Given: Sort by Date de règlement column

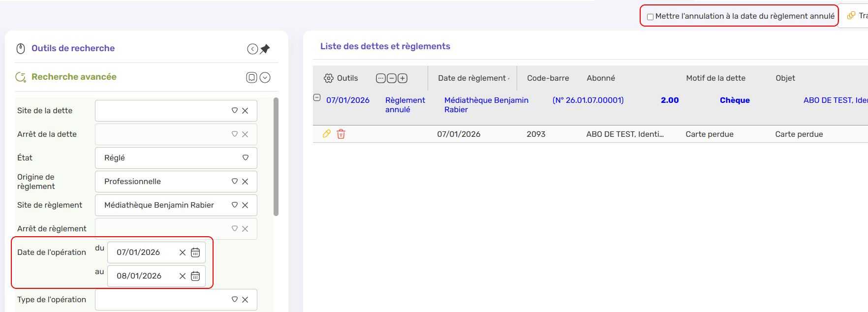Looking at the screenshot, I should tap(472, 78).
